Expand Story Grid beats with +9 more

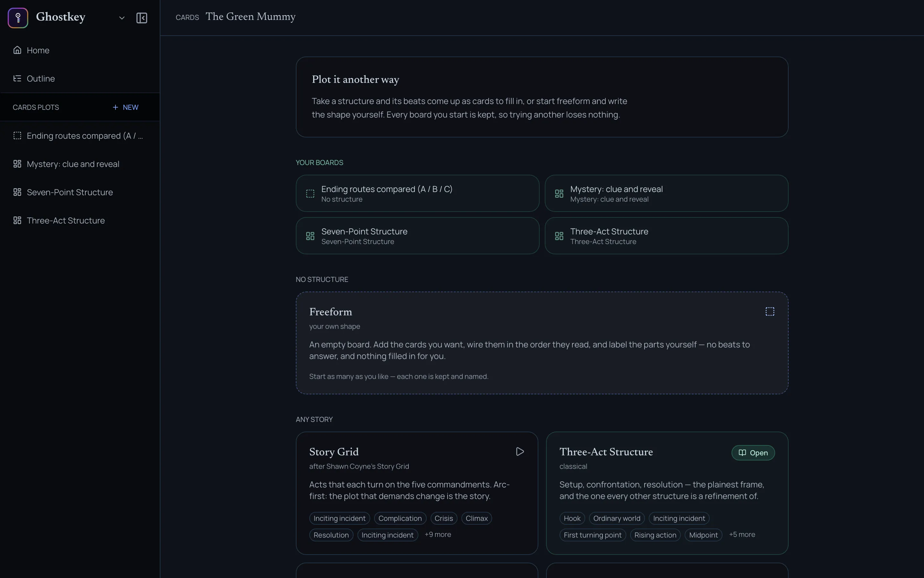point(438,535)
